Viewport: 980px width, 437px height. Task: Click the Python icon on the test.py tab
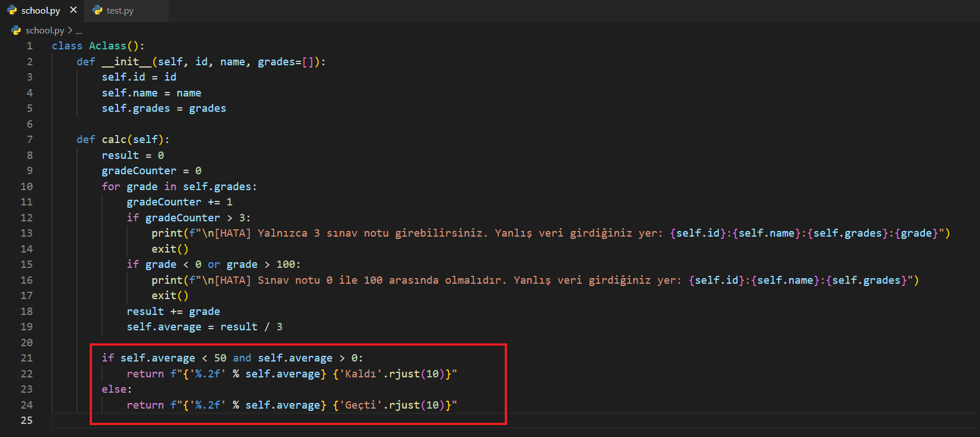tap(98, 10)
